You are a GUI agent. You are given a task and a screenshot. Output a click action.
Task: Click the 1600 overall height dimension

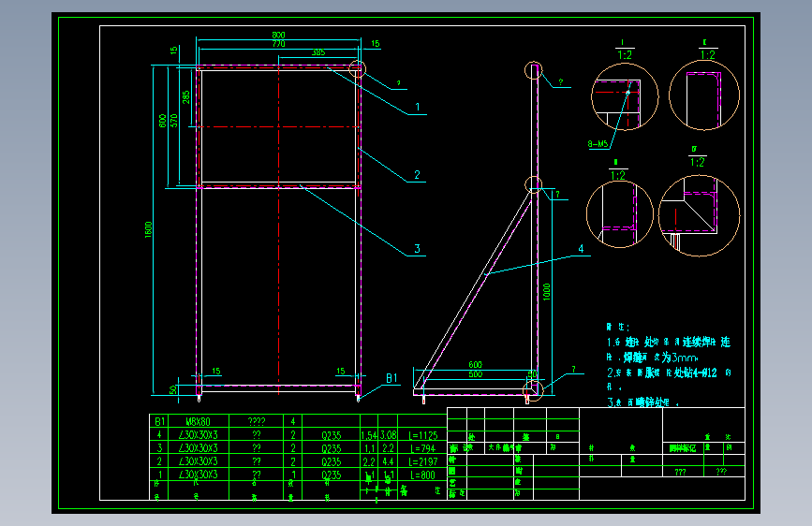point(149,230)
